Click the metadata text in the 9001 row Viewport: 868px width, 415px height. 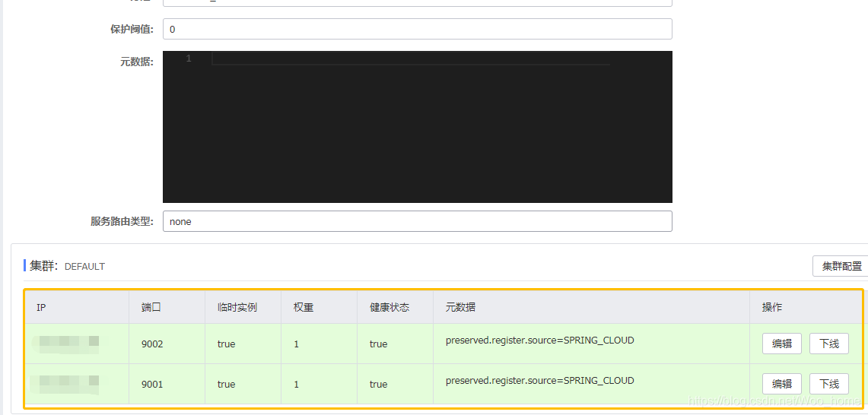[x=539, y=381]
